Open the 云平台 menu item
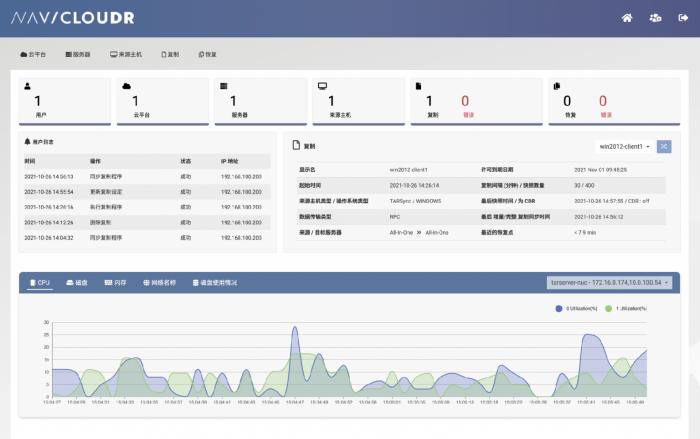This screenshot has width=700, height=439. tap(33, 54)
